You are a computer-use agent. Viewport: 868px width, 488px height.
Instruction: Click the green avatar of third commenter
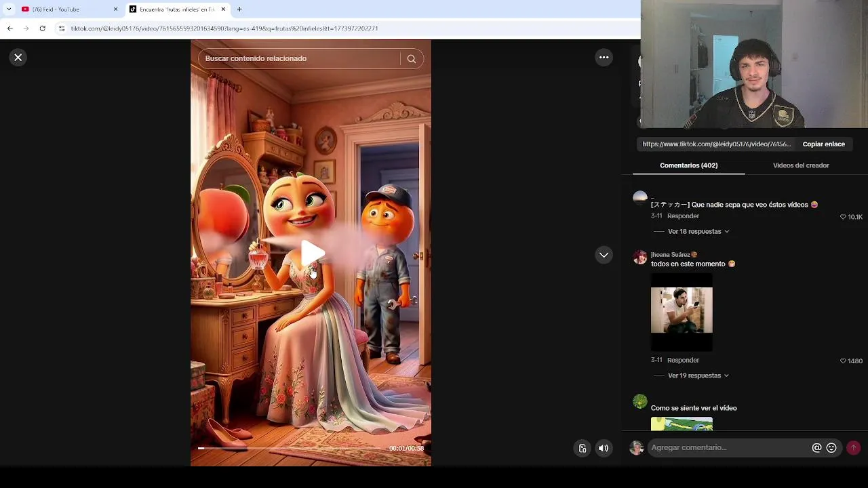point(639,401)
